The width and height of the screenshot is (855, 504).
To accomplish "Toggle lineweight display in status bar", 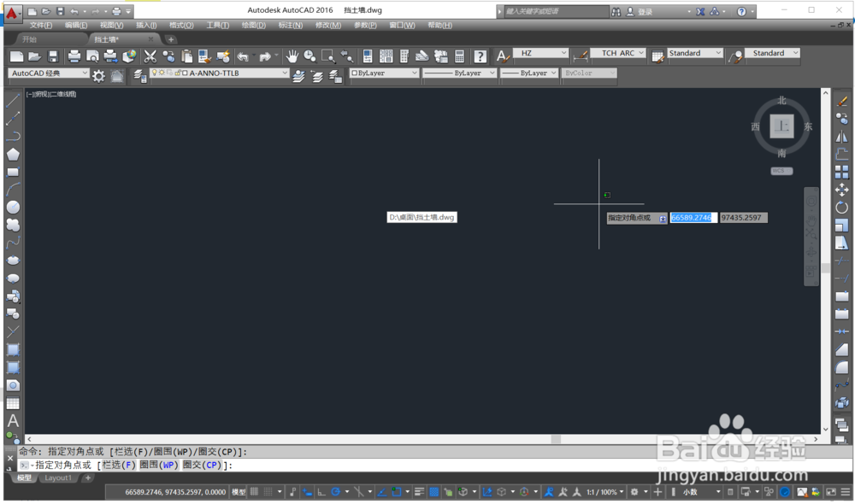I will pyautogui.click(x=419, y=491).
